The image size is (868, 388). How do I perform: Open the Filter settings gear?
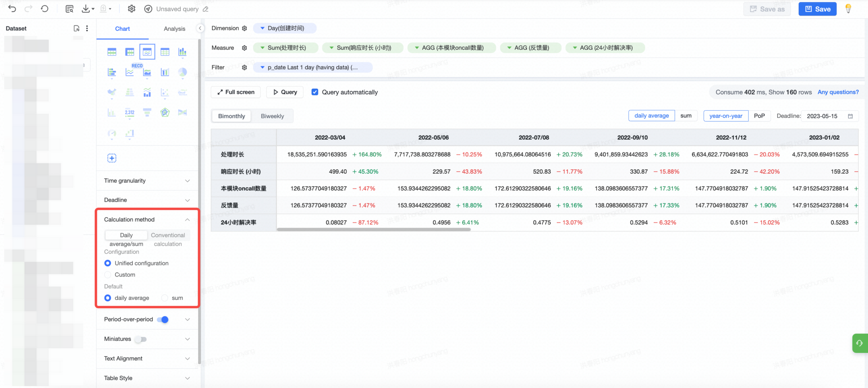coord(244,67)
